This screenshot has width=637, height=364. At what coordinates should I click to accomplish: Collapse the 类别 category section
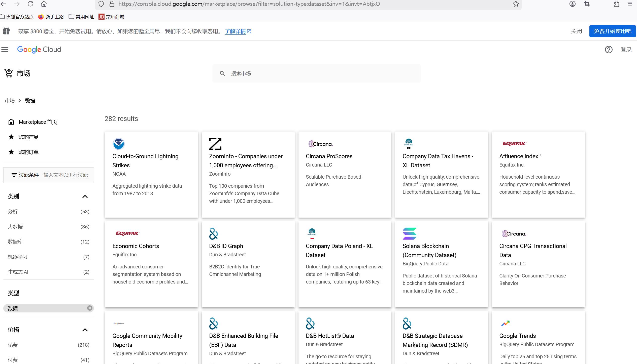(85, 196)
